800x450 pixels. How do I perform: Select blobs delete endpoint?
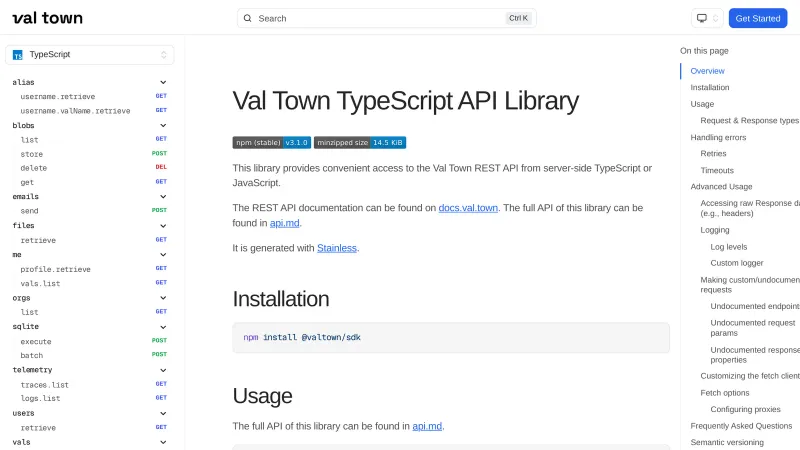(34, 168)
